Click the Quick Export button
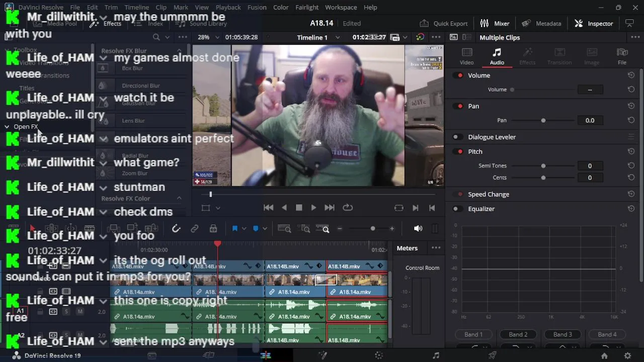644x362 pixels. (444, 24)
